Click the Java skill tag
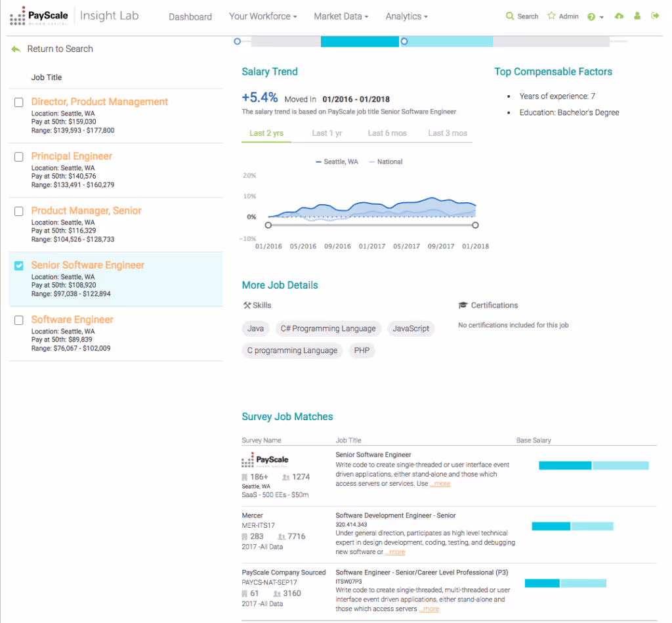672x623 pixels. coord(255,328)
